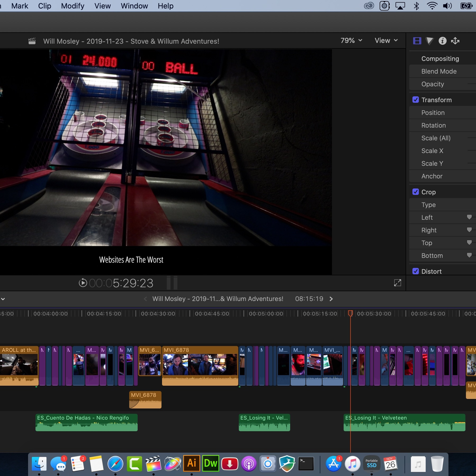
Task: Open Portable SSD app from Dock
Action: click(372, 463)
